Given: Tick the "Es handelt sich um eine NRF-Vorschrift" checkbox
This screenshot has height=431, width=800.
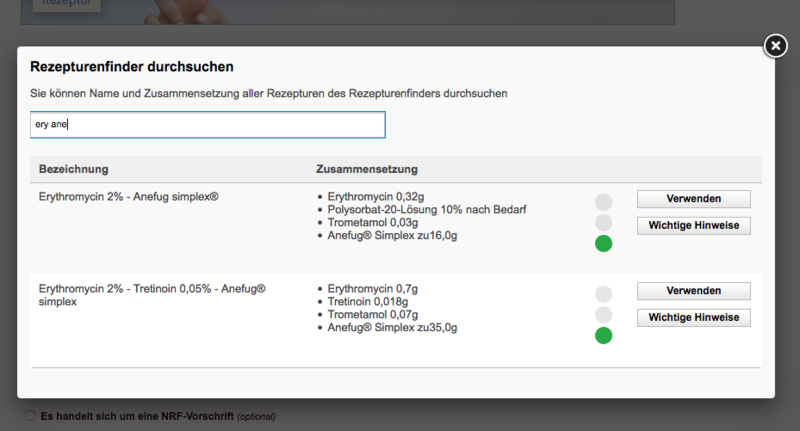Looking at the screenshot, I should click(30, 416).
